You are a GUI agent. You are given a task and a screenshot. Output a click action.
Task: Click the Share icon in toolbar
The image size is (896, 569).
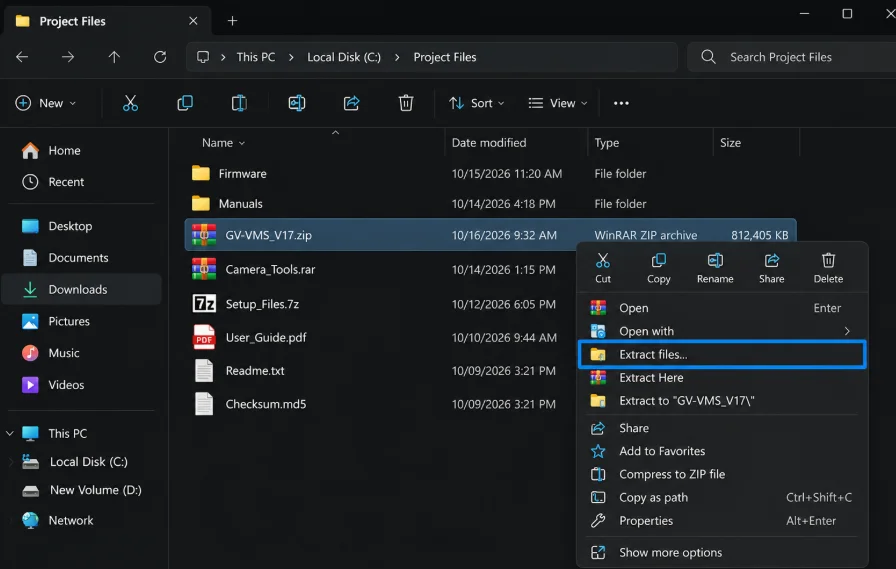point(351,103)
